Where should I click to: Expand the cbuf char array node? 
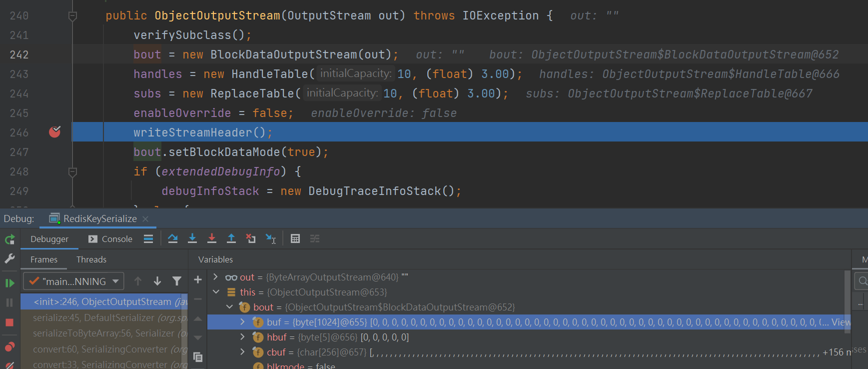pos(243,351)
